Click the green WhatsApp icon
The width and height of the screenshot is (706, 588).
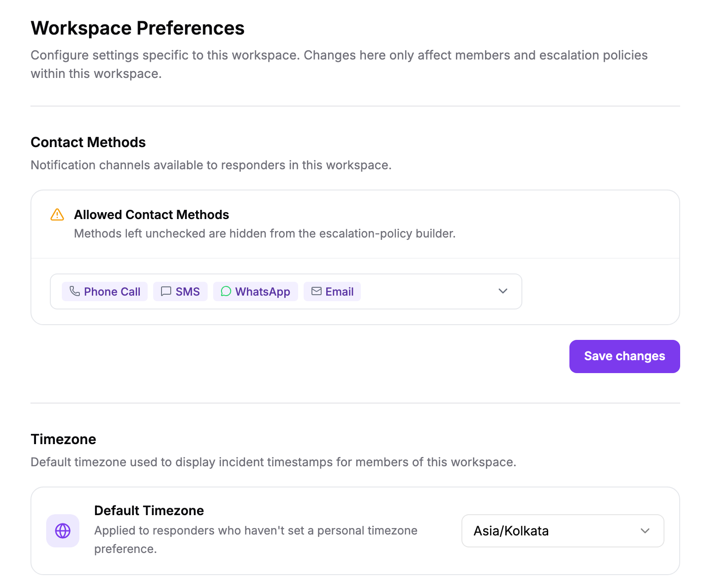[x=226, y=291]
